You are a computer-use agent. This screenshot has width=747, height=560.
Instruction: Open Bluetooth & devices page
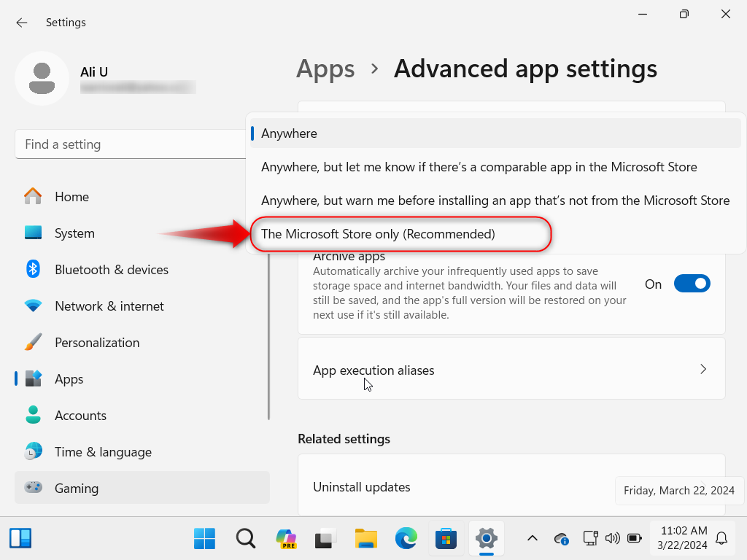click(142, 269)
